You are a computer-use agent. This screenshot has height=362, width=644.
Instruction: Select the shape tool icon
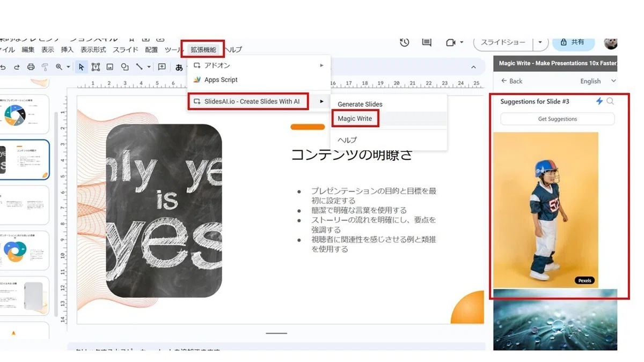click(x=125, y=67)
